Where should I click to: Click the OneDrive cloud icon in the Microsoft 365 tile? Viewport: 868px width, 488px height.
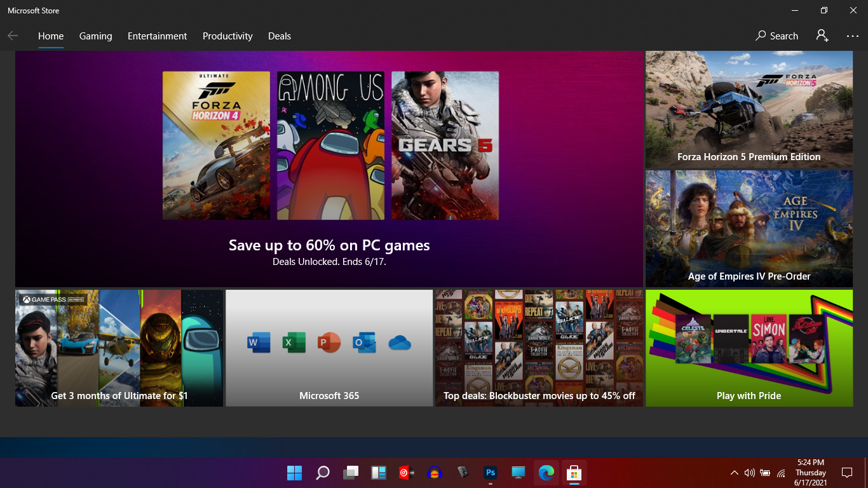point(400,343)
